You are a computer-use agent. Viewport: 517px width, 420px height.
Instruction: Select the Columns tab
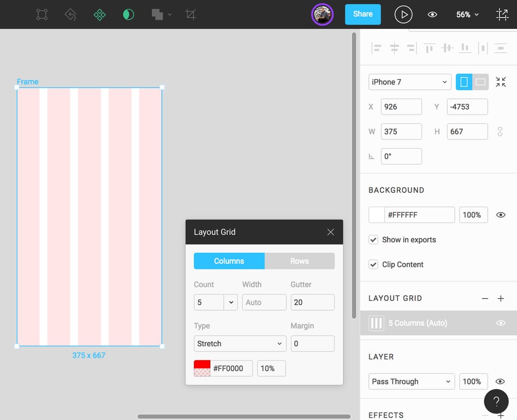tap(229, 261)
